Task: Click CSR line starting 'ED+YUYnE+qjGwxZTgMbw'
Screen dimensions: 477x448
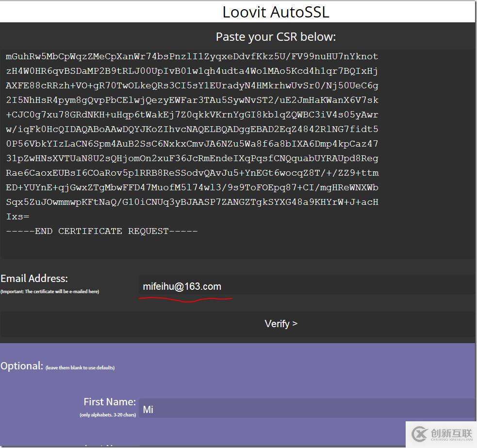Action: point(192,187)
